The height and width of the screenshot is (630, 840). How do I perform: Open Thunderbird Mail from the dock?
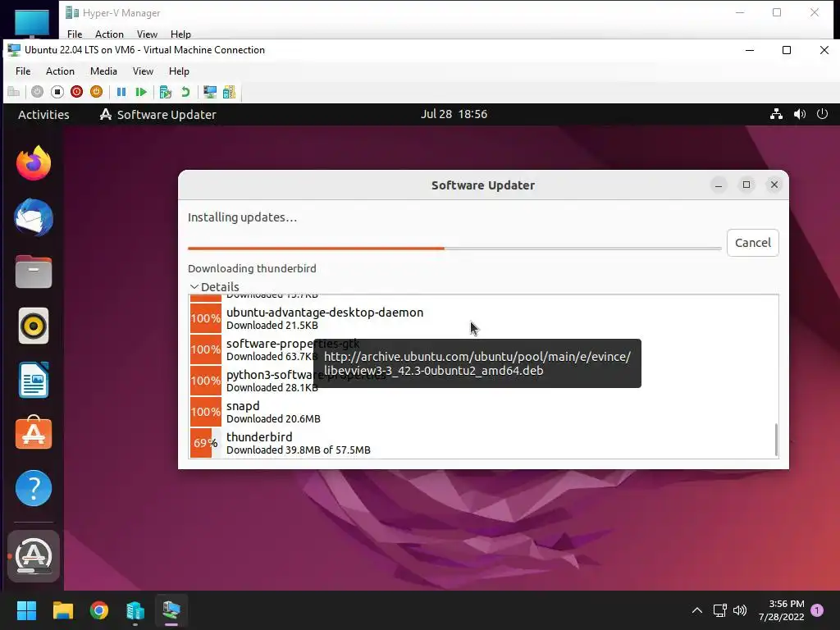[33, 217]
